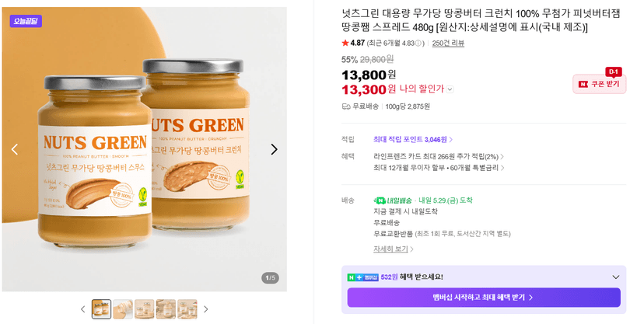Viewport: 644px width, 324px height.
Task: Open 라인프렌즈 카드 추가 적립 details
Action: pos(439,156)
